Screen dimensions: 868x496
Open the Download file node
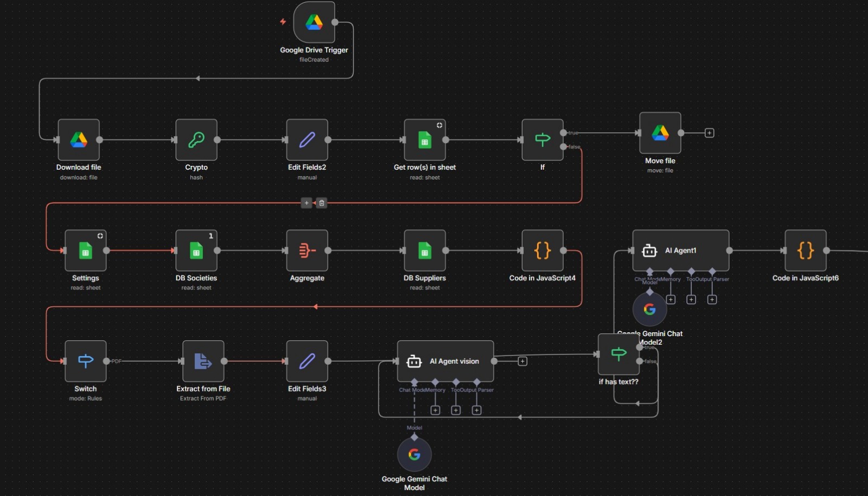coord(79,140)
